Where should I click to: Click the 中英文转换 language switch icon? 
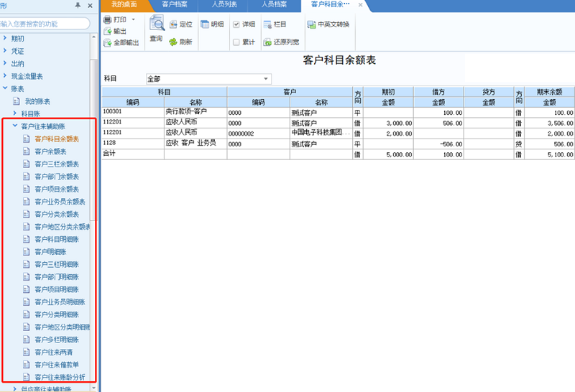311,24
